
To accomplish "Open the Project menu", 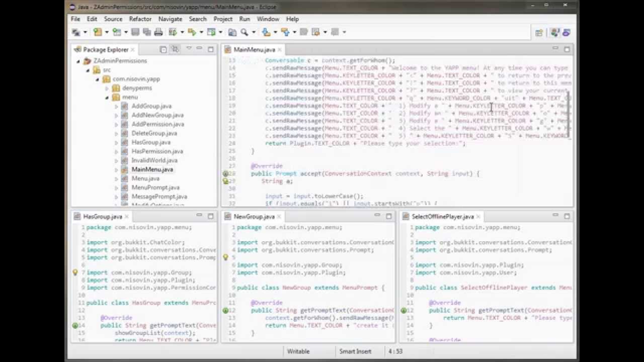I will (223, 19).
